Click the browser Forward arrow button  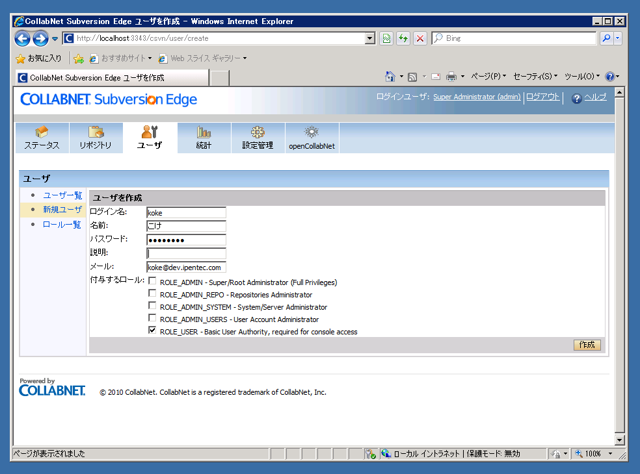tap(40, 39)
